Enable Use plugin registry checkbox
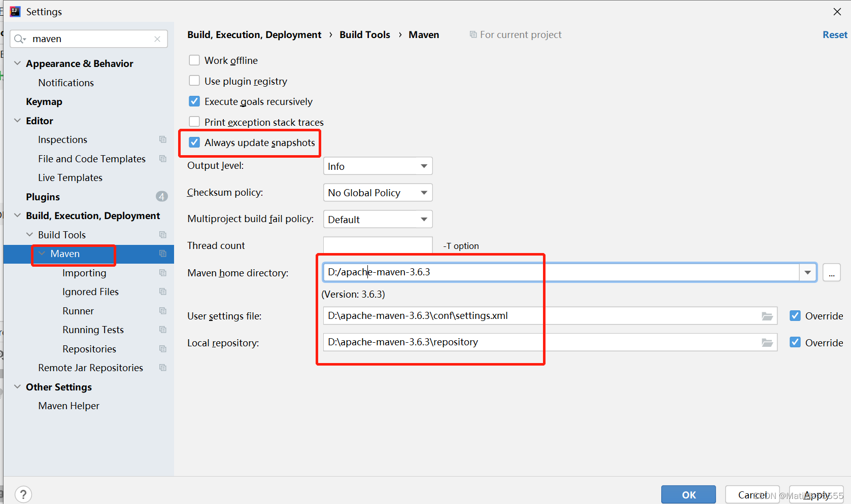Viewport: 851px width, 504px height. 194,81
